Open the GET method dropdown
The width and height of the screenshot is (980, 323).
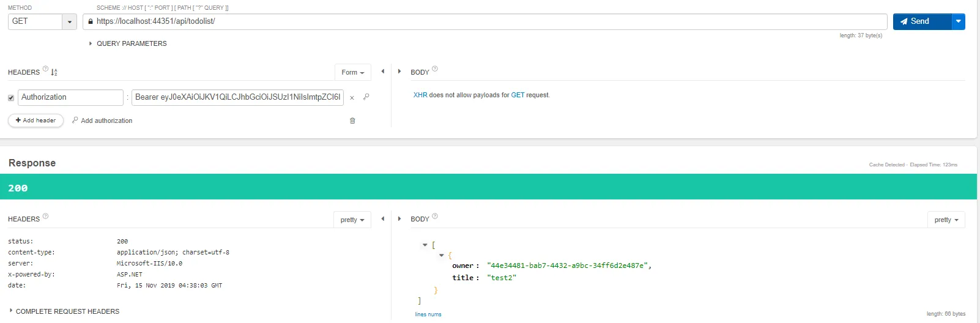click(x=70, y=21)
